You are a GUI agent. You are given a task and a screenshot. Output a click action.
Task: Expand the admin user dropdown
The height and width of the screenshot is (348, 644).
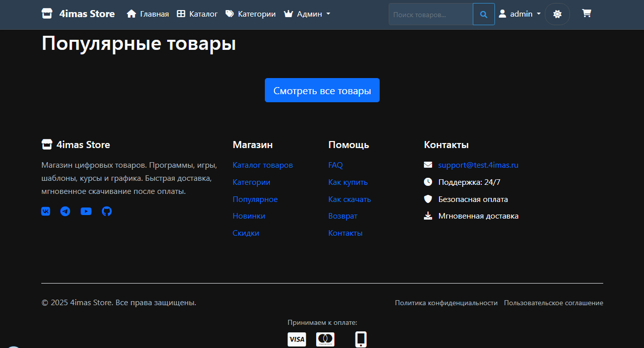point(519,14)
